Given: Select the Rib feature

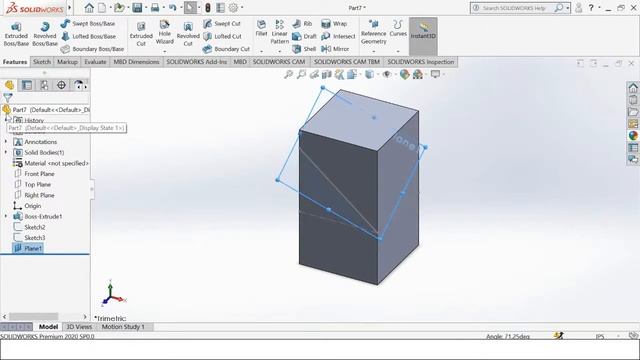Looking at the screenshot, I should point(302,24).
